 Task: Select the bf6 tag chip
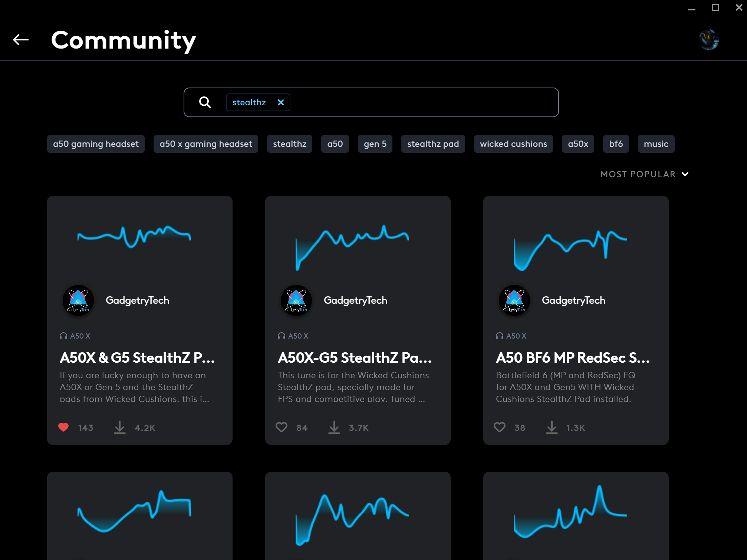(x=616, y=144)
